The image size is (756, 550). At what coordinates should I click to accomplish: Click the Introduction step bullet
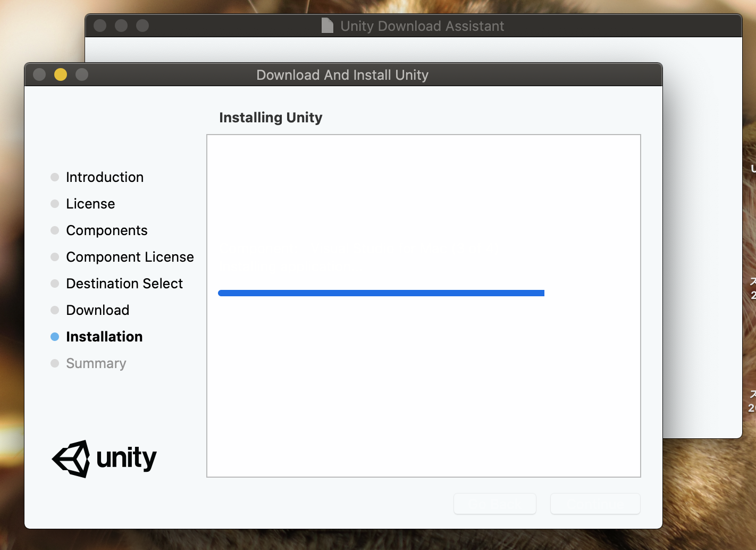pyautogui.click(x=55, y=177)
